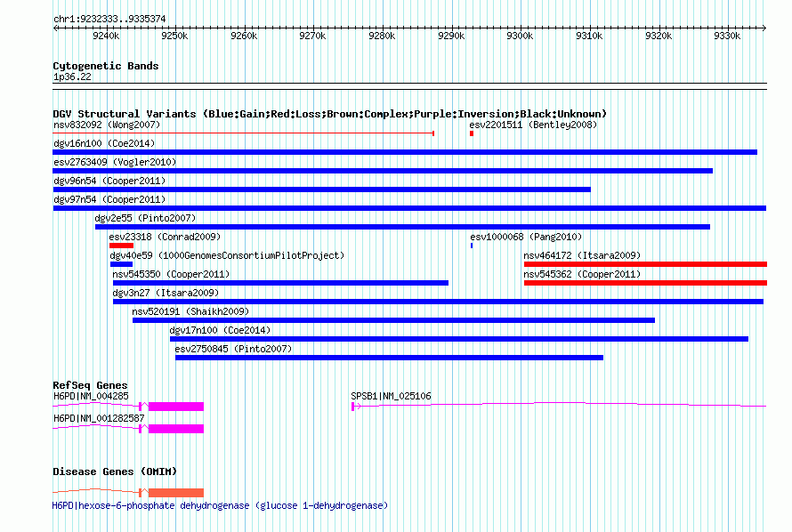The width and height of the screenshot is (792, 532).
Task: Click the dgv96n54 (Cooper2011) label
Action: pyautogui.click(x=109, y=181)
